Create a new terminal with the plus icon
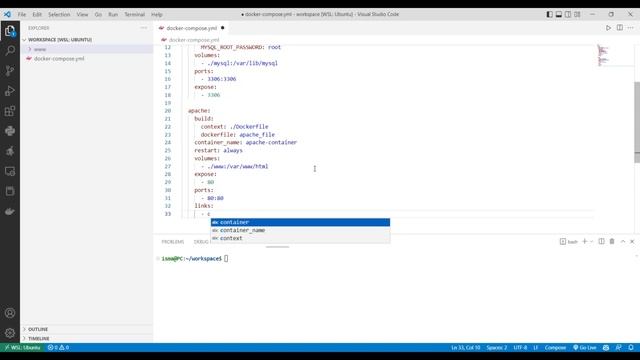 584,242
